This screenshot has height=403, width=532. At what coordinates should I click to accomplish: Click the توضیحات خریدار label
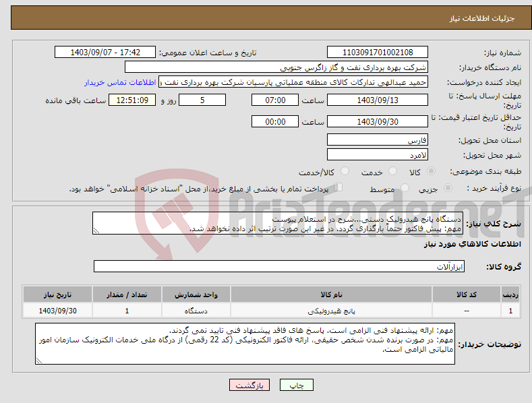point(490,344)
